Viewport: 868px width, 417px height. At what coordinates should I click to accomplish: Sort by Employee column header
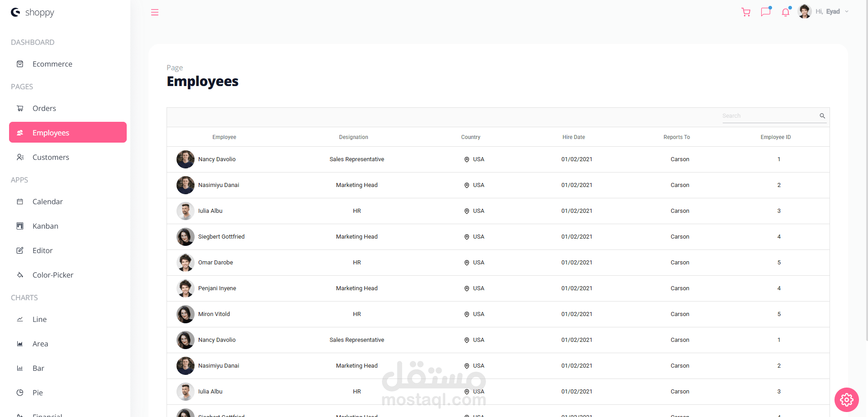[224, 137]
